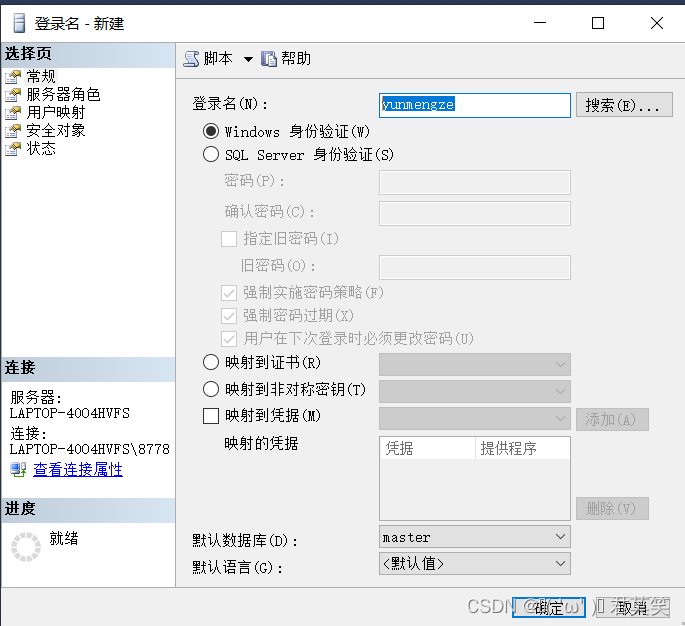Viewport: 685px width, 626px height.
Task: Click the 确定 button
Action: pos(549,608)
